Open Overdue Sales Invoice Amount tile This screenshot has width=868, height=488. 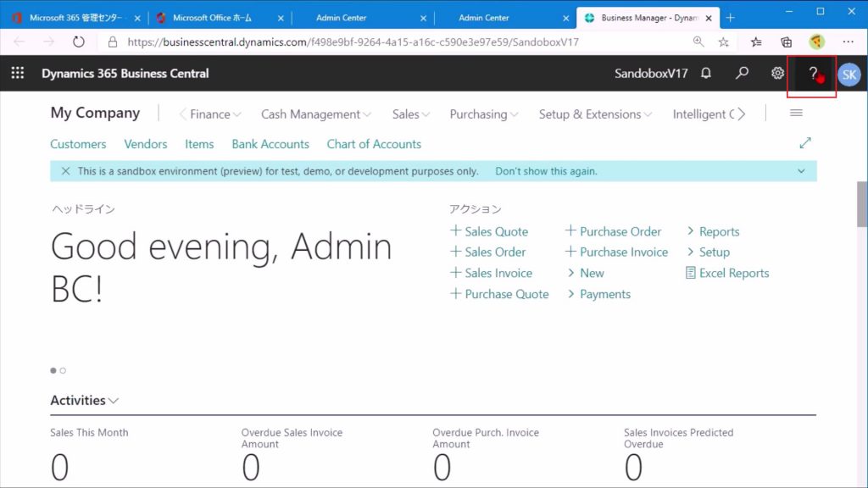pyautogui.click(x=292, y=455)
